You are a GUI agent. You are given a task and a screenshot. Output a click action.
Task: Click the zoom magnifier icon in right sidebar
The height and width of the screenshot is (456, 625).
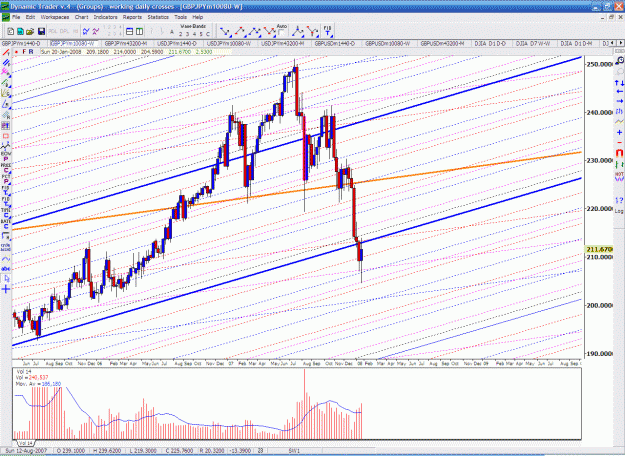click(x=619, y=61)
